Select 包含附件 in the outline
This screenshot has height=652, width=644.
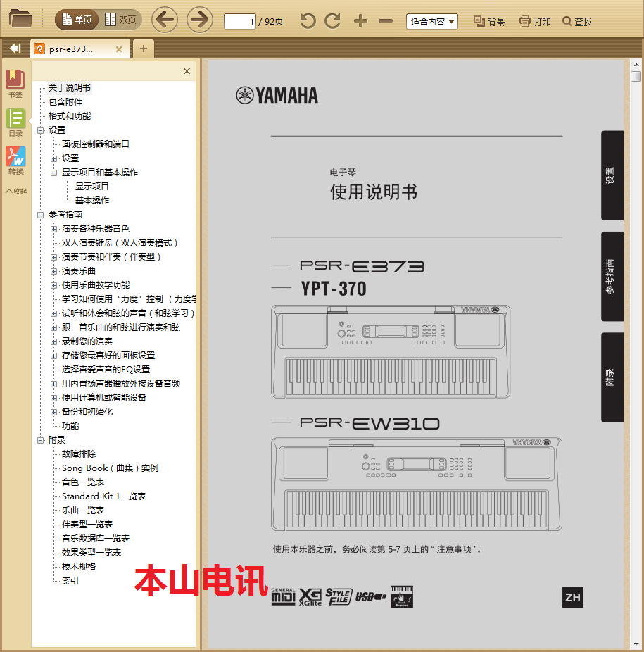[65, 102]
